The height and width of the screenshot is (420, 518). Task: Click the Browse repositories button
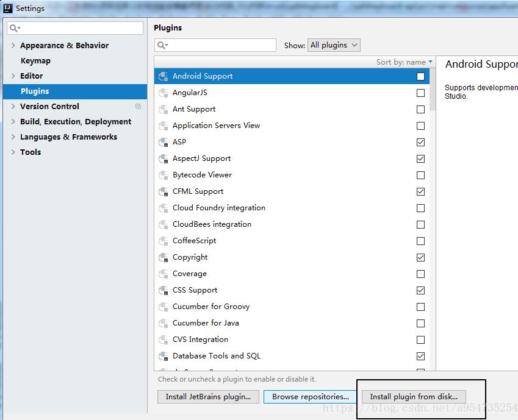click(x=311, y=397)
